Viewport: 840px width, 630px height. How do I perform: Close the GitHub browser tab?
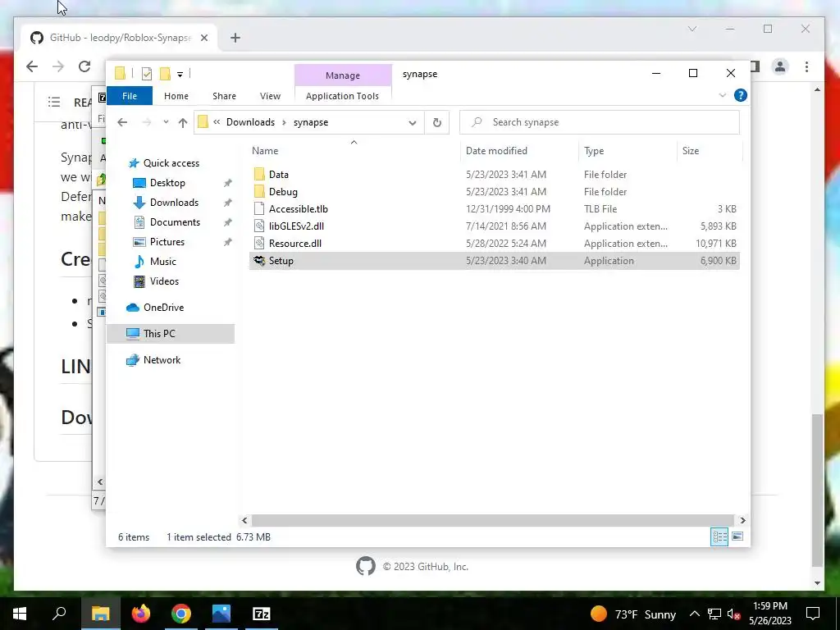point(204,38)
